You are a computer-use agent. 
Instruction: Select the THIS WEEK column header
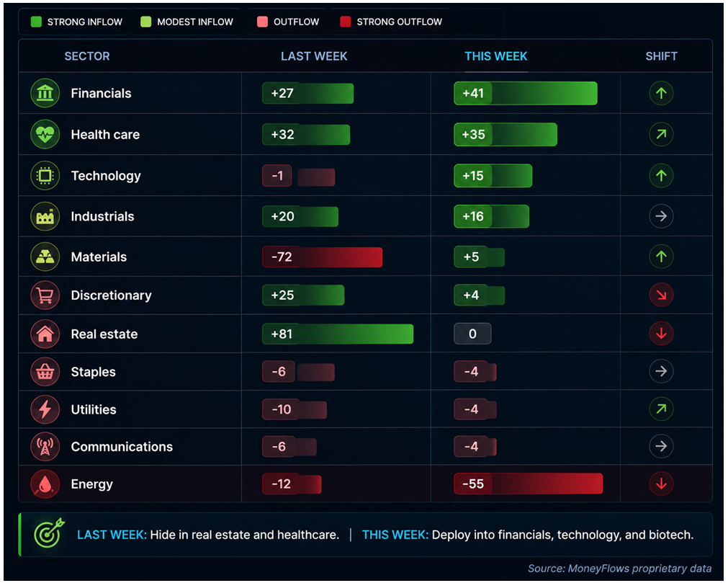pyautogui.click(x=496, y=56)
